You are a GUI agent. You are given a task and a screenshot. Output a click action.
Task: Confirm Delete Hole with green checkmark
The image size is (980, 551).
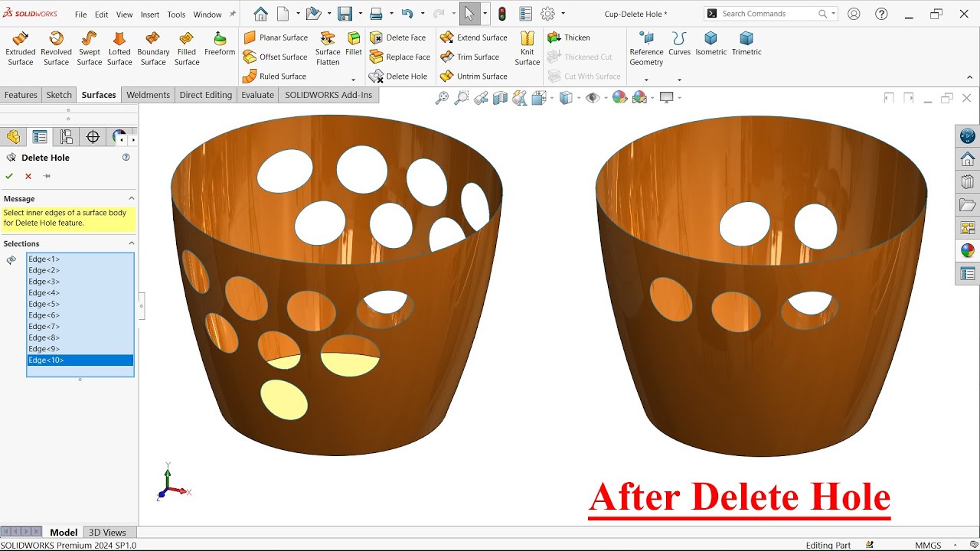click(x=9, y=176)
